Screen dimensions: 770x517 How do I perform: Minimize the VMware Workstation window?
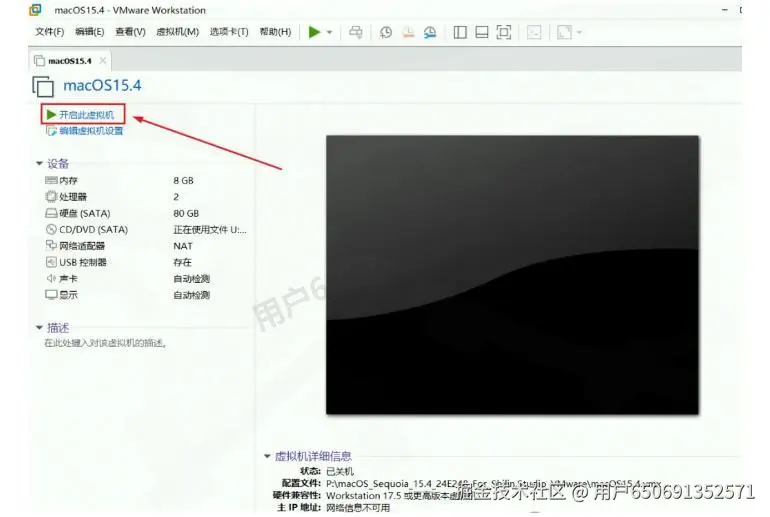pos(724,10)
